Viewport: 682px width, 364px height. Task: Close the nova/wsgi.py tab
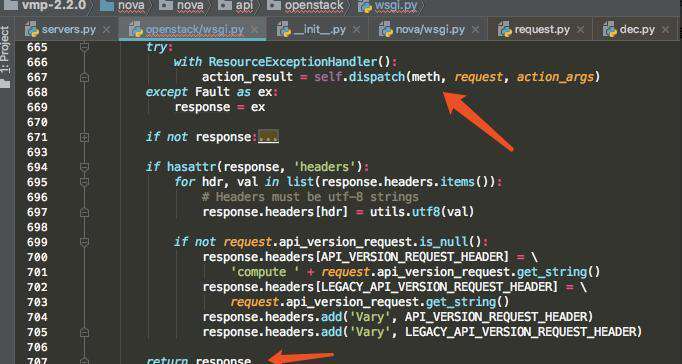[x=475, y=30]
